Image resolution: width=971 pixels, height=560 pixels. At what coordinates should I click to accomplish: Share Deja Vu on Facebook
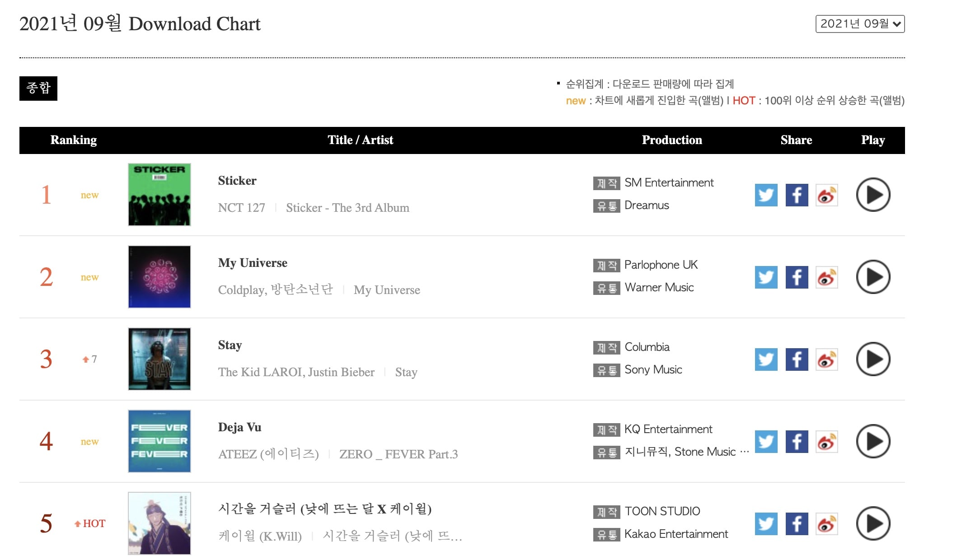click(x=797, y=442)
